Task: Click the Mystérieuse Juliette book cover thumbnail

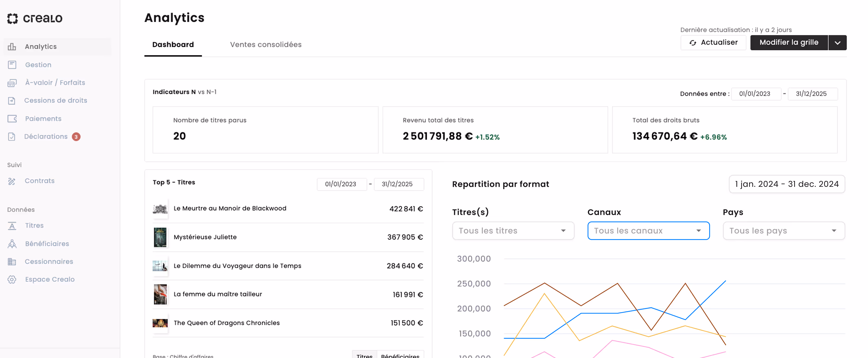Action: pyautogui.click(x=160, y=237)
